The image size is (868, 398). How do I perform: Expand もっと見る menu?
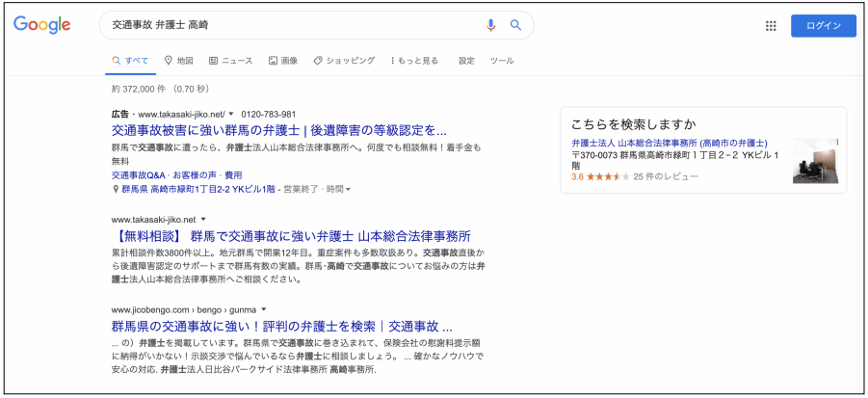(414, 61)
